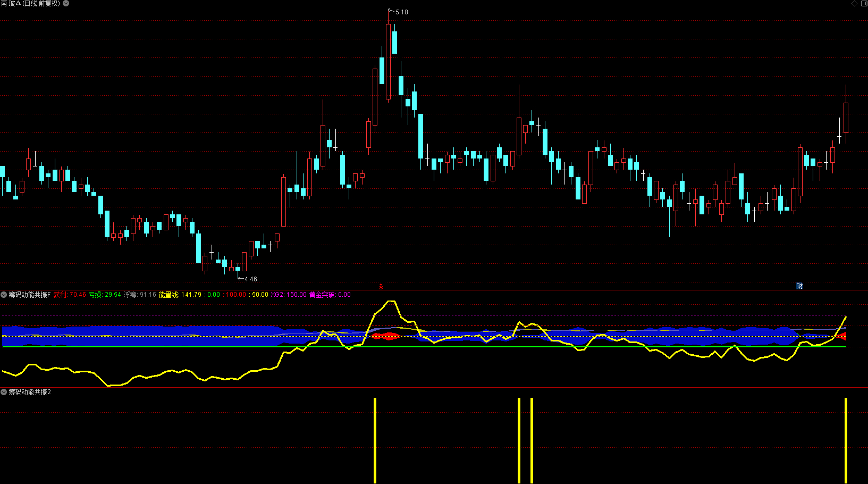This screenshot has width=868, height=484.
Task: Expand the 筹码动能共振F indicator menu arrow
Action: pyautogui.click(x=4, y=295)
